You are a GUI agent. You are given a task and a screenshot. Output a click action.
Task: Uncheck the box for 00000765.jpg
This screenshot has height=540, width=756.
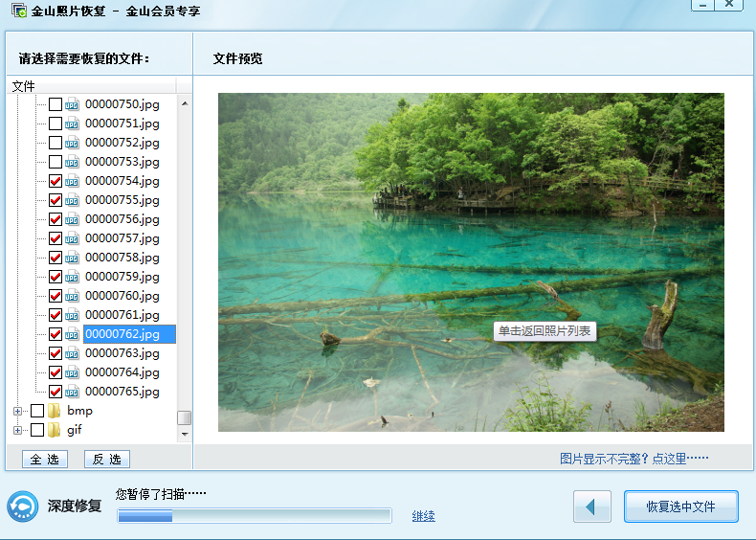coord(56,392)
